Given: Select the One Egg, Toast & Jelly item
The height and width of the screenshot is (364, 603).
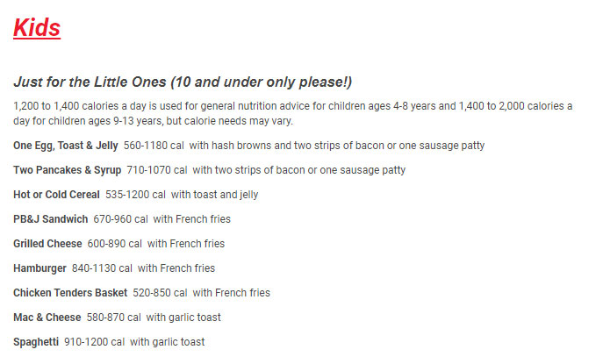Looking at the screenshot, I should [65, 146].
